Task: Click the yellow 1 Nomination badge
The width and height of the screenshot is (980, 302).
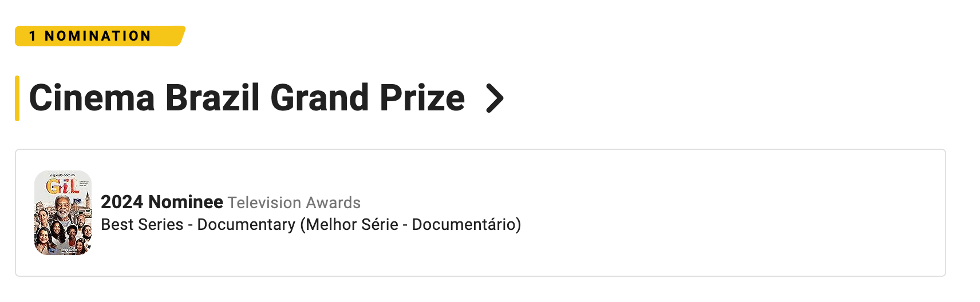Action: [100, 36]
